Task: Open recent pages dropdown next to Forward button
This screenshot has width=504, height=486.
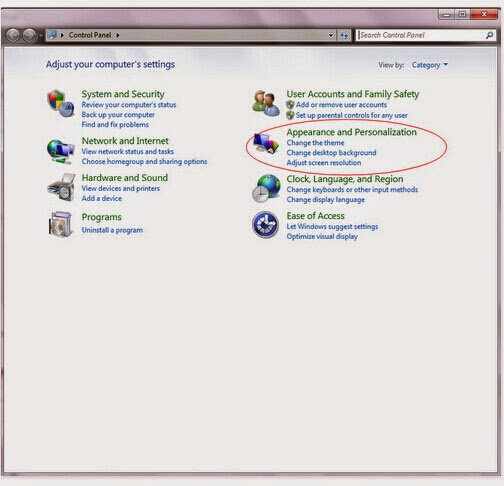Action: 41,35
